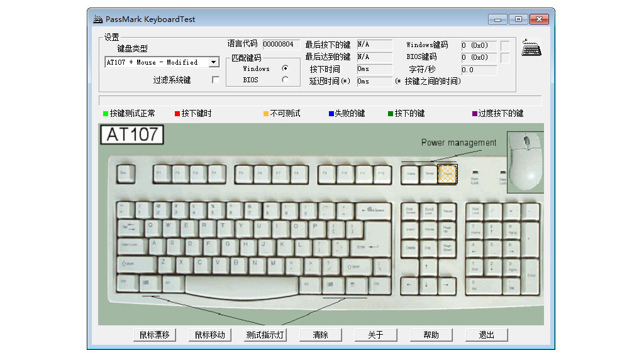The height and width of the screenshot is (358, 644).
Task: Click the AT107 keyboard label
Action: (132, 134)
